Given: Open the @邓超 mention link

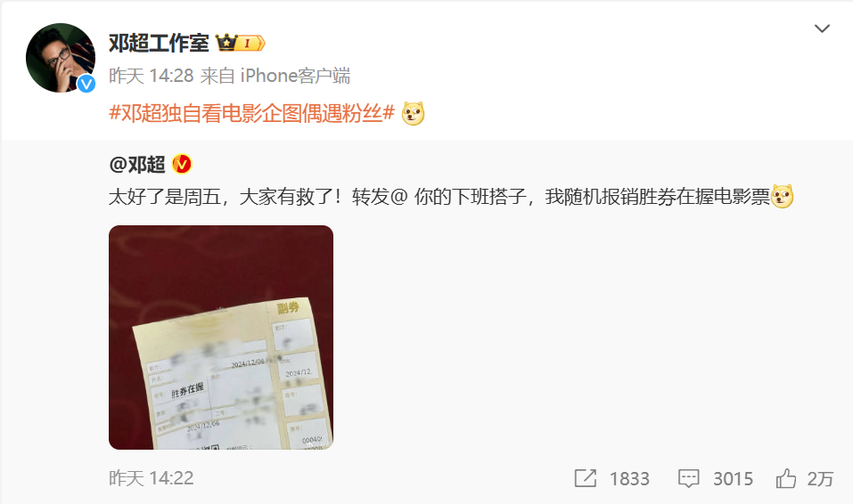Looking at the screenshot, I should point(137,164).
